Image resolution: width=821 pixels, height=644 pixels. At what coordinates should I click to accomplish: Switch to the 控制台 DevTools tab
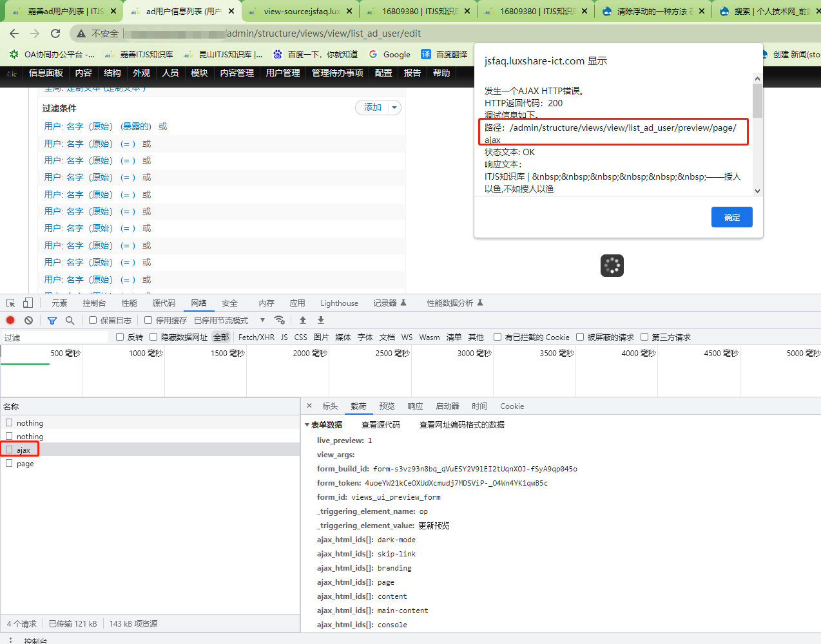tap(94, 303)
